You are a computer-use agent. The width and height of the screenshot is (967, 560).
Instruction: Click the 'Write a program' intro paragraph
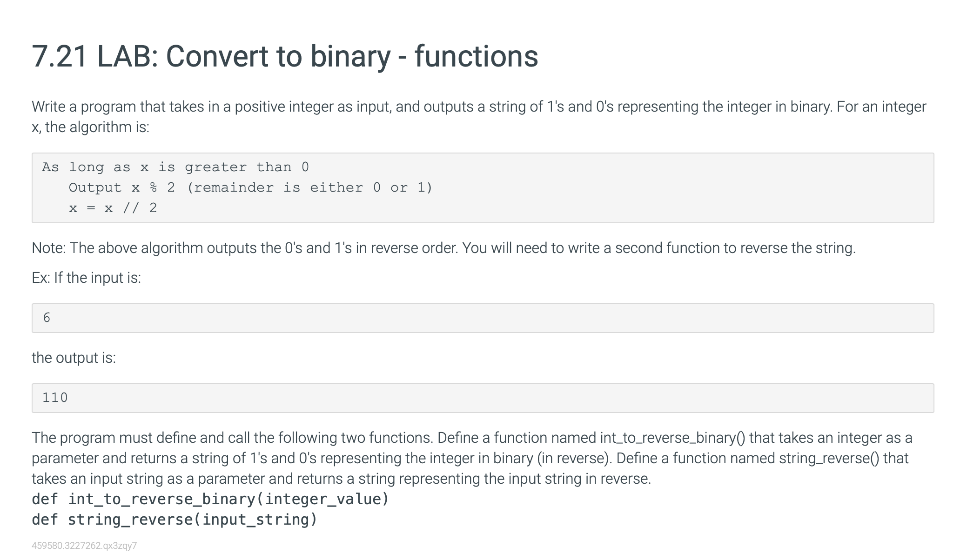[x=478, y=116]
